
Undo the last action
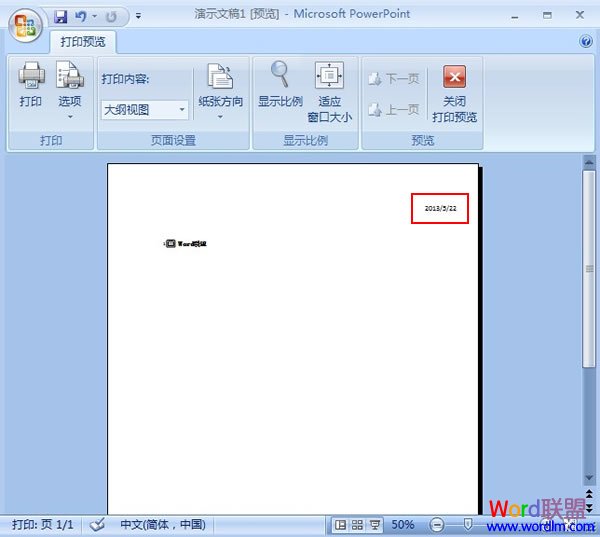[x=80, y=17]
